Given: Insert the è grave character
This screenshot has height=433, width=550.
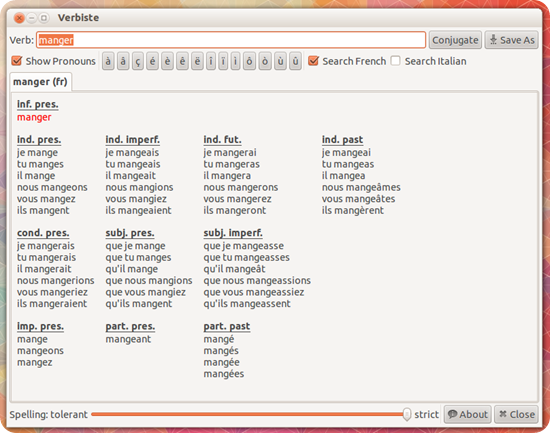Looking at the screenshot, I should tap(168, 61).
